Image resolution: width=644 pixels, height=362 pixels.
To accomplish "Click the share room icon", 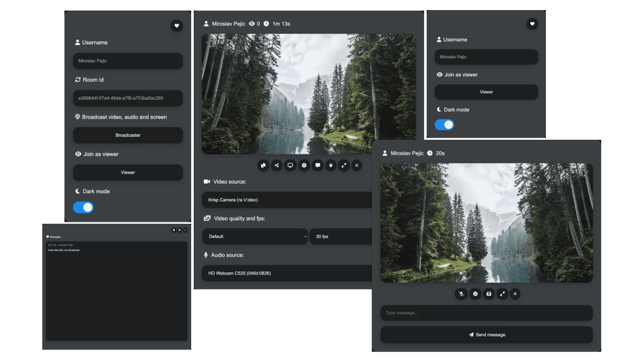I will point(277,165).
